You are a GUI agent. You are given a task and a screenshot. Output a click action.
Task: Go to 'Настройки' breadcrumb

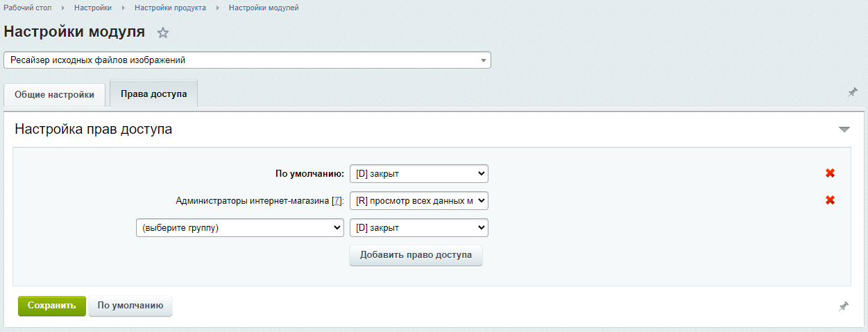93,8
